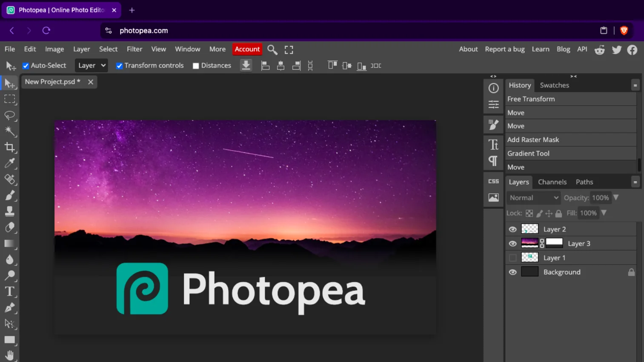644x362 pixels.
Task: Collapse the right panel arrows
Action: [574, 77]
